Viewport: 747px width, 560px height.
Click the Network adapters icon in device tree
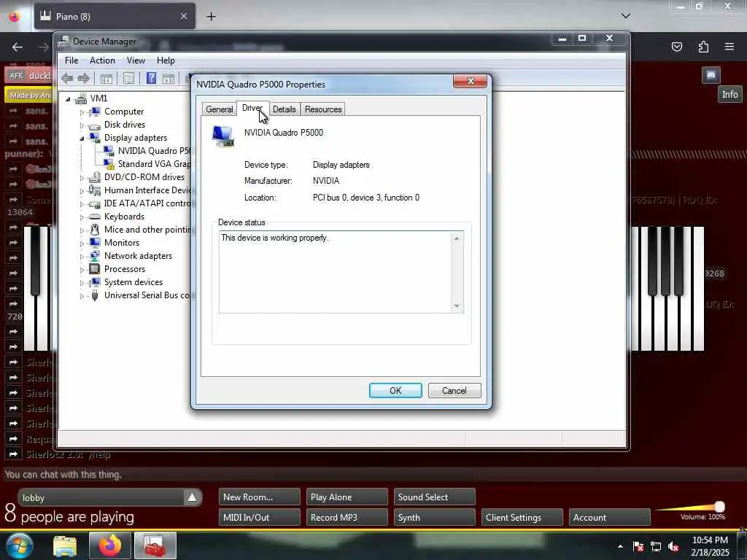pos(95,256)
